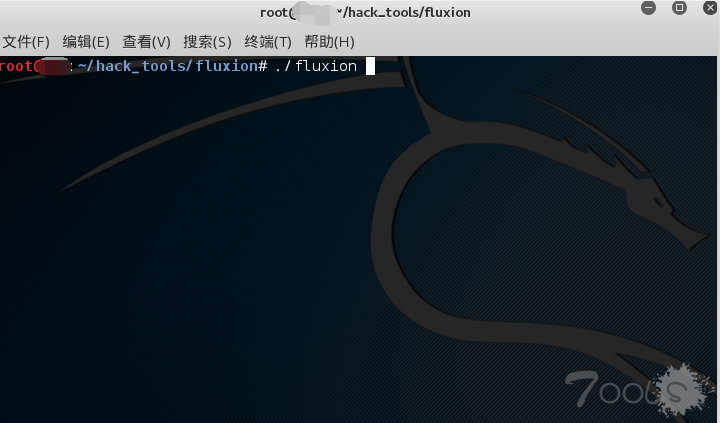The image size is (720, 423).
Task: Click the ~/hack_tools/fluxion# prompt path
Action: (x=173, y=66)
